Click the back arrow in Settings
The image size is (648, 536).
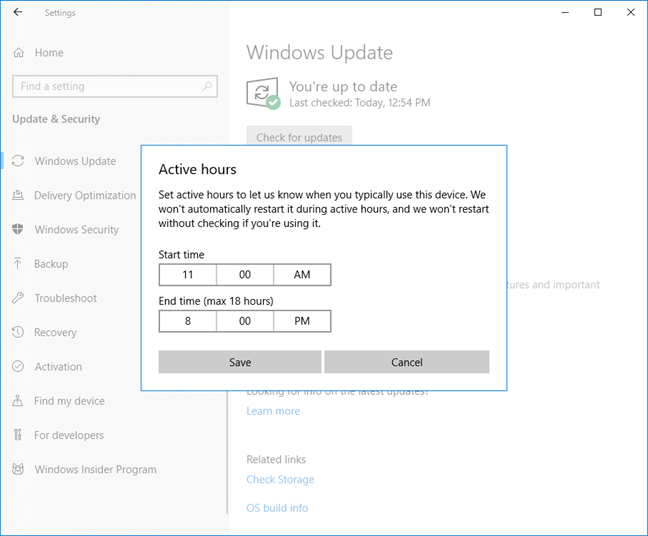[18, 12]
